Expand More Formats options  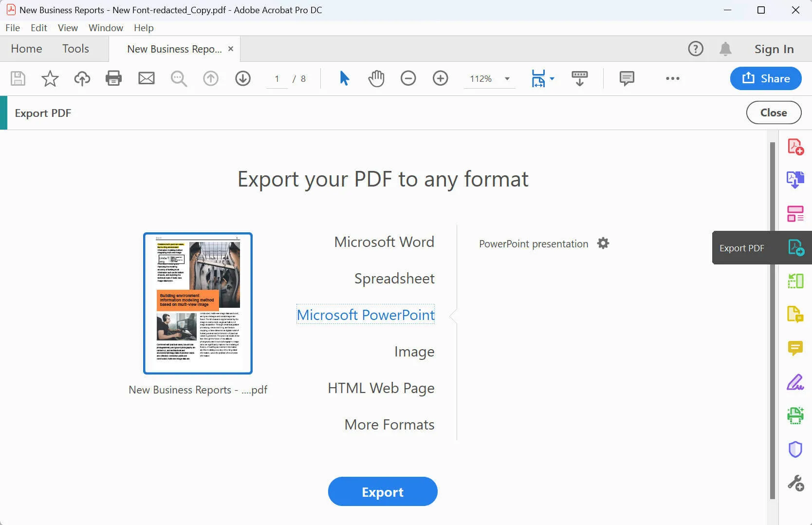pos(389,424)
